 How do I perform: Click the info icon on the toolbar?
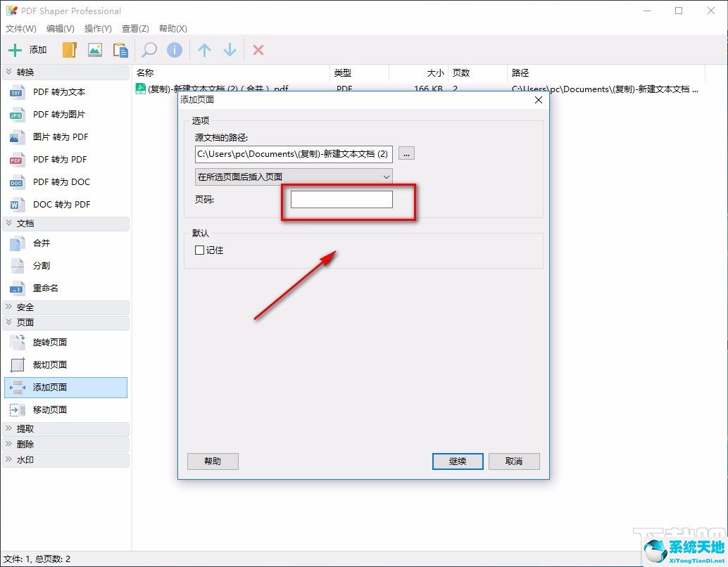tap(174, 49)
